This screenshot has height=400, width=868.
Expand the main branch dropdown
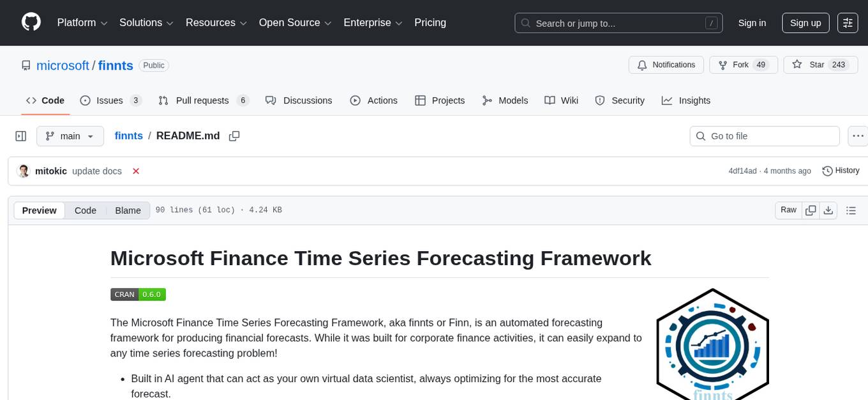(x=70, y=136)
